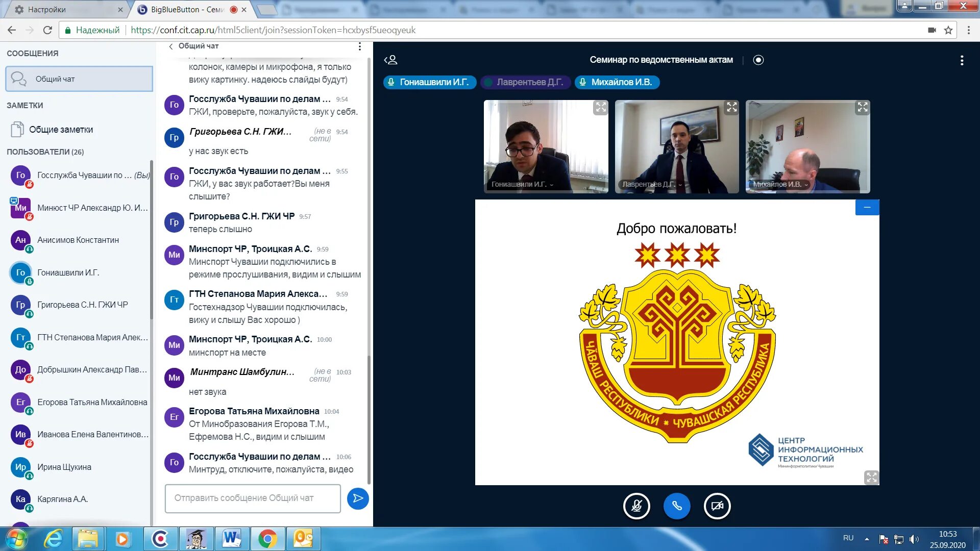Toggle webcam sharing button
Screen dimensions: 980x551
click(717, 506)
